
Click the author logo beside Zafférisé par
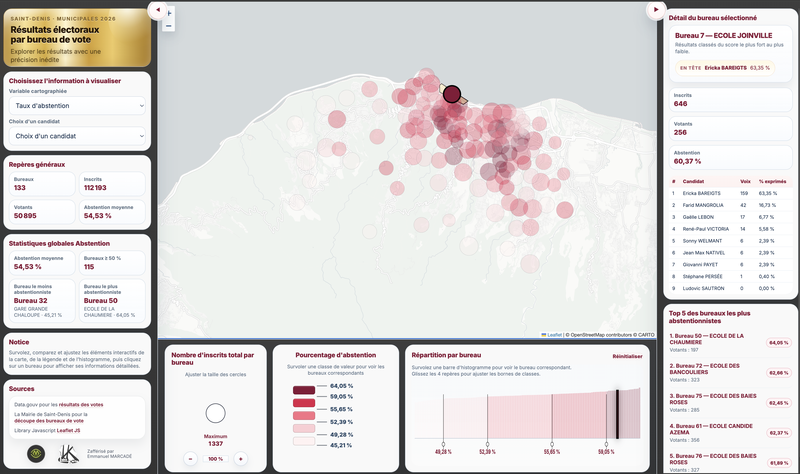pos(69,453)
